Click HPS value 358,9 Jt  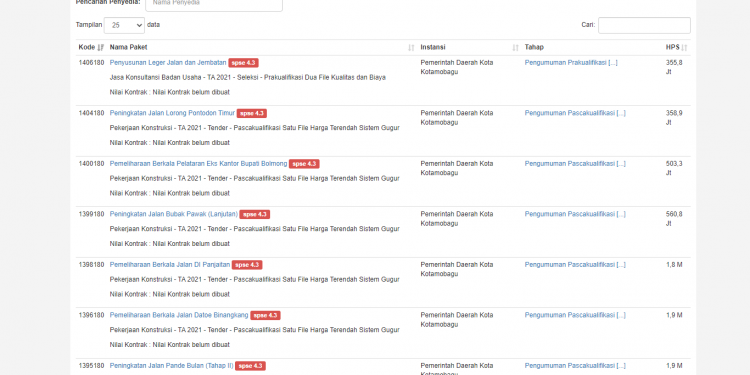pos(674,118)
